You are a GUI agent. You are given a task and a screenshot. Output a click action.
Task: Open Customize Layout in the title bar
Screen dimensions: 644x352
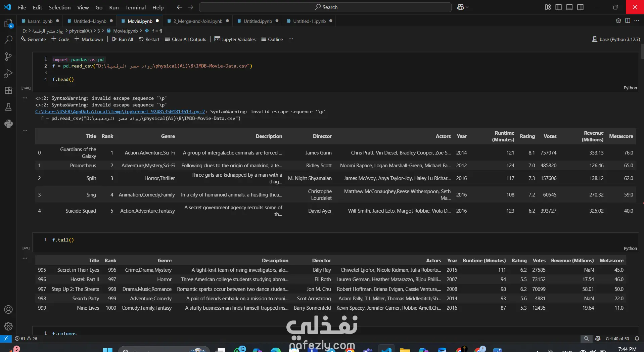[x=548, y=7]
